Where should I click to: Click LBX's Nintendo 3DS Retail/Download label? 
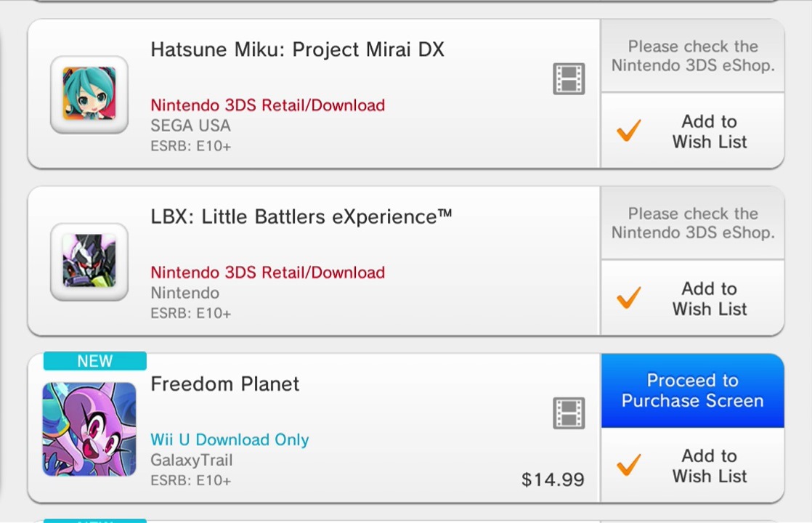point(267,272)
